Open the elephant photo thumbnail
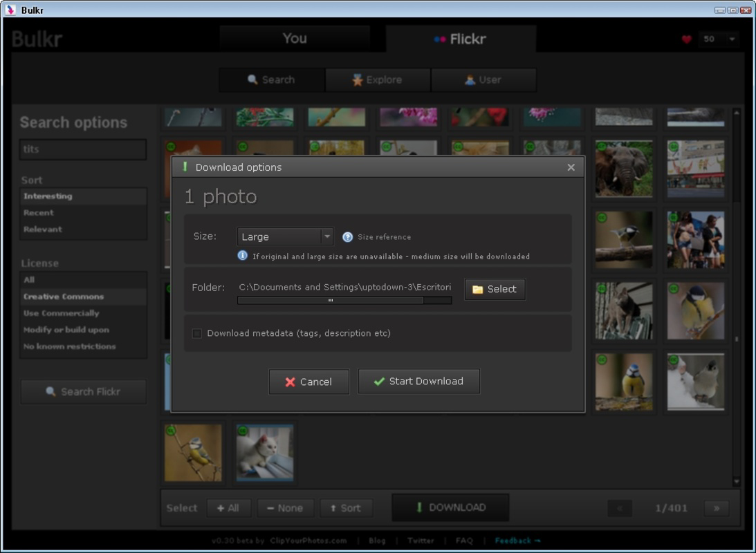 tap(624, 169)
